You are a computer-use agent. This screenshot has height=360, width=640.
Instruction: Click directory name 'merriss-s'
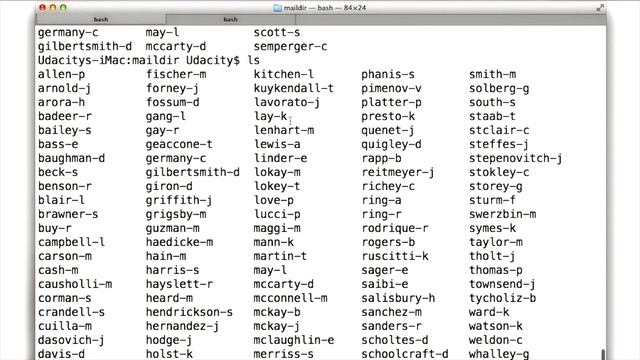(x=284, y=354)
